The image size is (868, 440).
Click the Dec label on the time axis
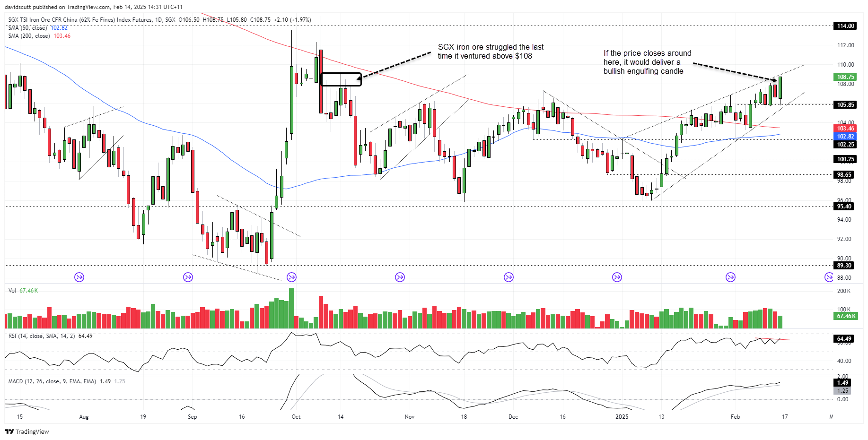click(x=513, y=417)
